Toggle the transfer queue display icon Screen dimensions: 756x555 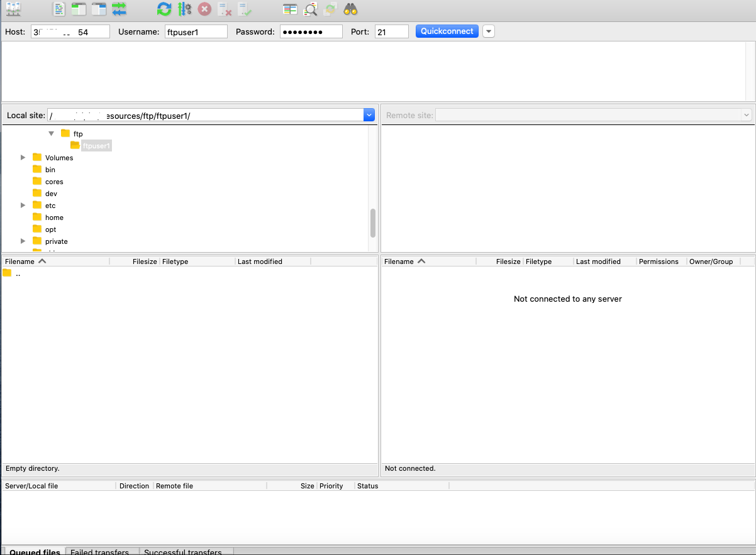pyautogui.click(x=119, y=9)
